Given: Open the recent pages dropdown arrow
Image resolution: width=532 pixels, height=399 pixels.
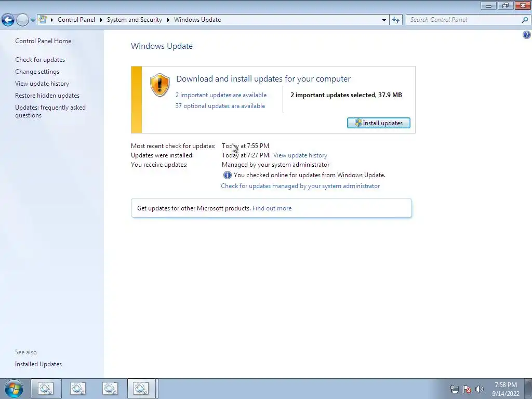Looking at the screenshot, I should [x=33, y=20].
